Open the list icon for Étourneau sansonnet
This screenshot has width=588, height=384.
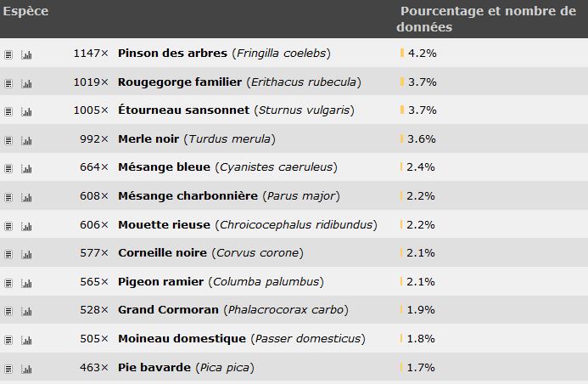[x=8, y=112]
